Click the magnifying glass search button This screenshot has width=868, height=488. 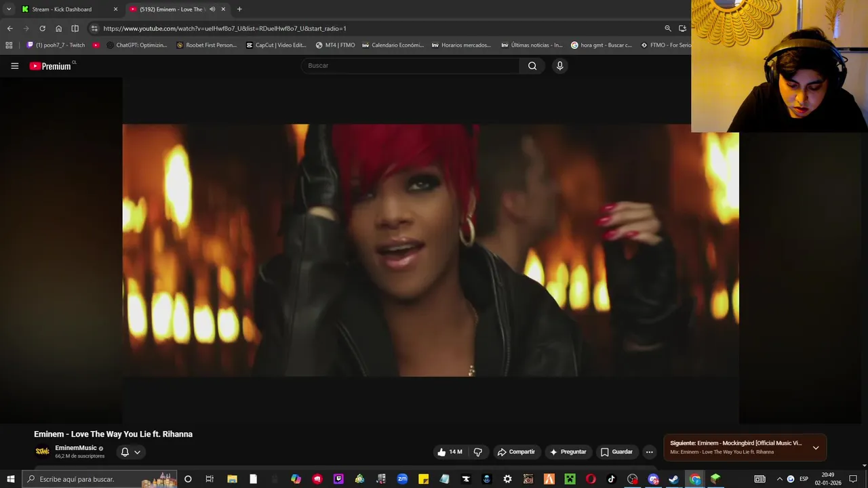532,66
